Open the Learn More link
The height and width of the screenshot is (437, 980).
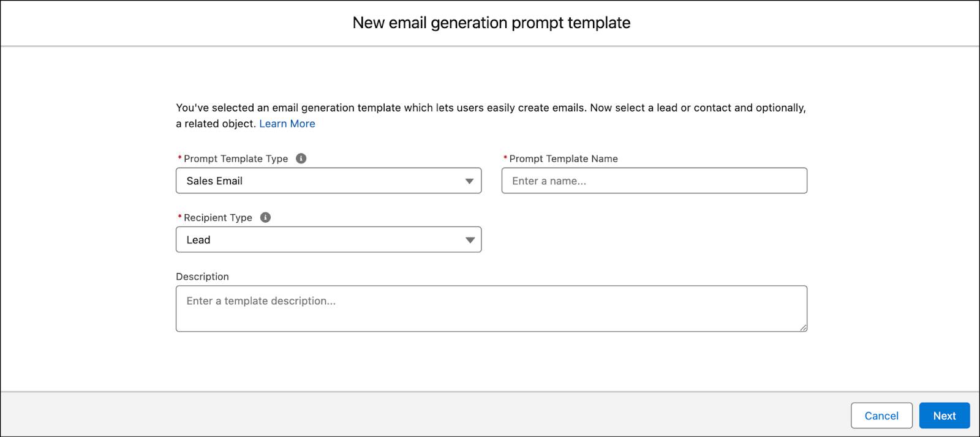[287, 124]
